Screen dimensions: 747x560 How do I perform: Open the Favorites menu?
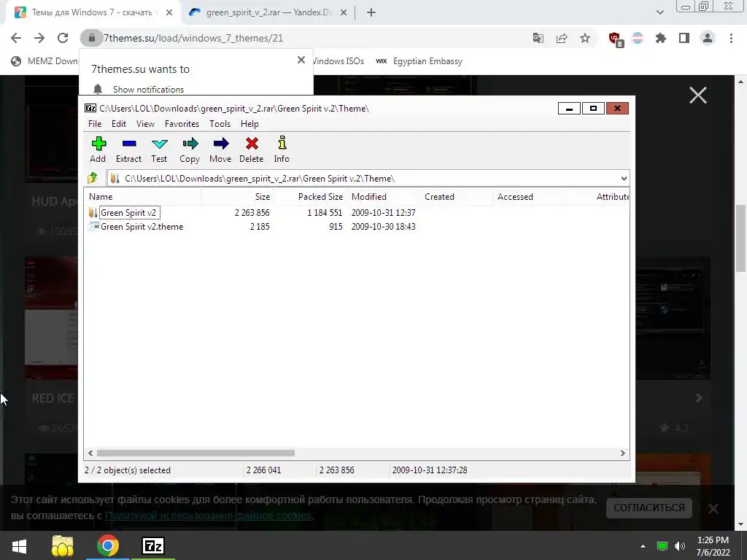tap(182, 124)
